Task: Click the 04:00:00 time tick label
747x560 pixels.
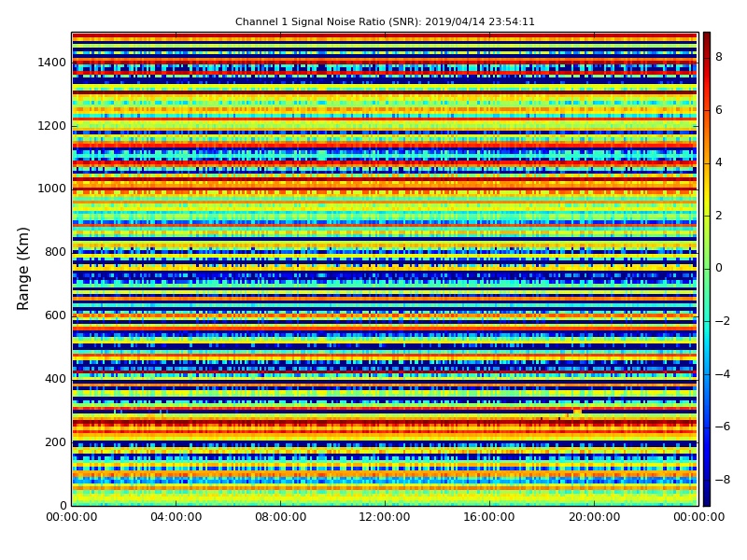Action: pos(176,517)
